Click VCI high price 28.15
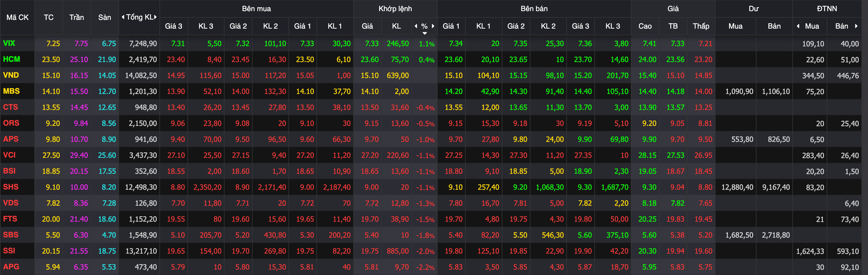The width and height of the screenshot is (868, 275). (647, 155)
